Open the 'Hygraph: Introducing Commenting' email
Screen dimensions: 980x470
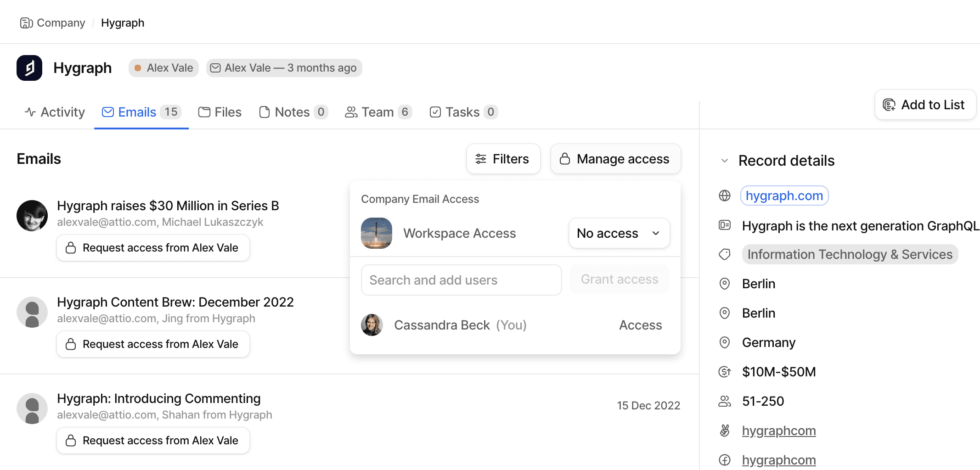159,398
